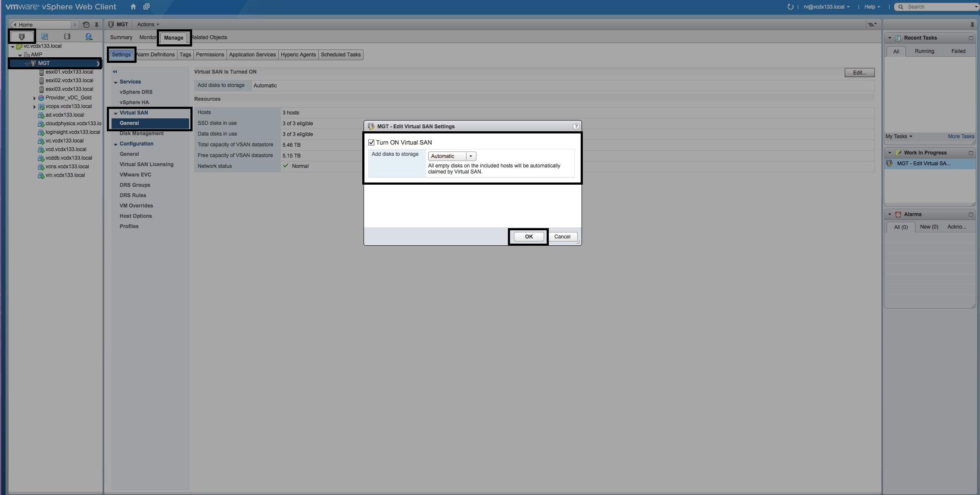Expand the Provider_vDC_Gold tree node

34,98
